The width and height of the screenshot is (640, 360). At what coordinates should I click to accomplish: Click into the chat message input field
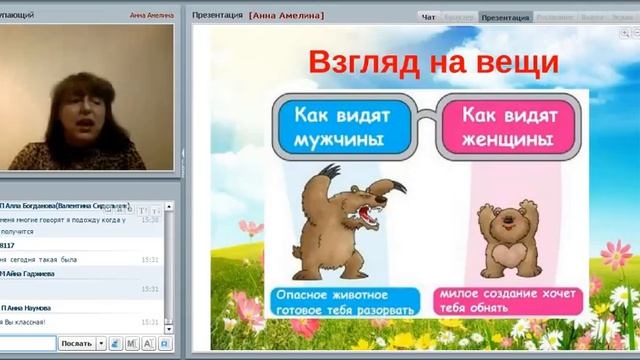(27, 344)
